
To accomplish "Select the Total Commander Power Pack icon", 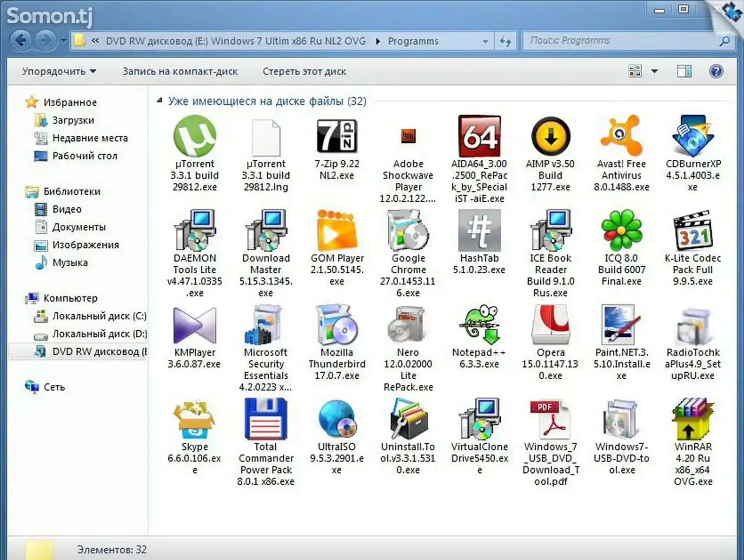I will pyautogui.click(x=266, y=419).
